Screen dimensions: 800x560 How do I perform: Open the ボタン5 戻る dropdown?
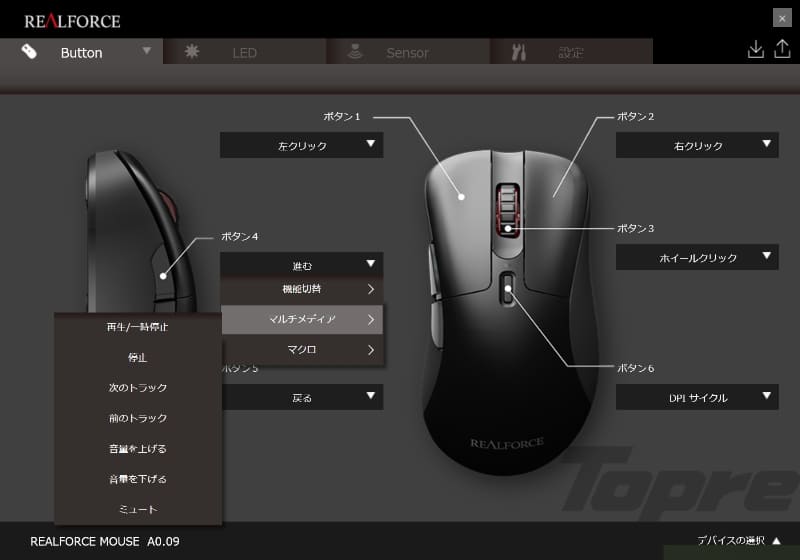pos(303,397)
